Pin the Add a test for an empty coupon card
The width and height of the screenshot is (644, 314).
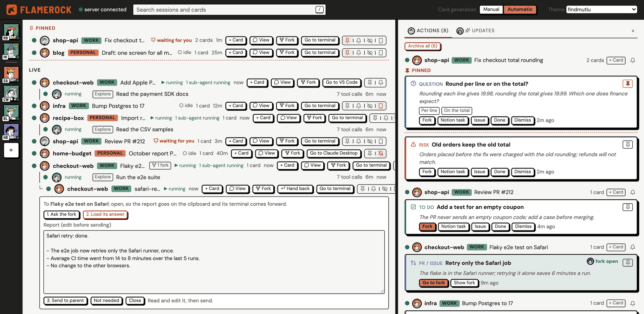[x=628, y=207]
